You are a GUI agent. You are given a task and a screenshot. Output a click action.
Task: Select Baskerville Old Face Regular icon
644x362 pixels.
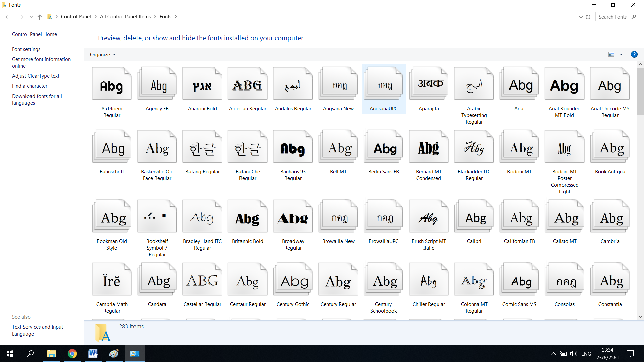(x=157, y=146)
